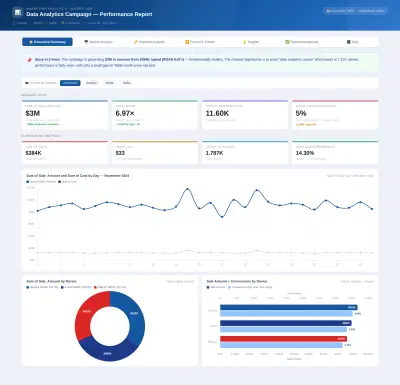Image resolution: width=400 pixels, height=385 pixels.
Task: Switch to the Device Analysis tab
Action: point(99,42)
